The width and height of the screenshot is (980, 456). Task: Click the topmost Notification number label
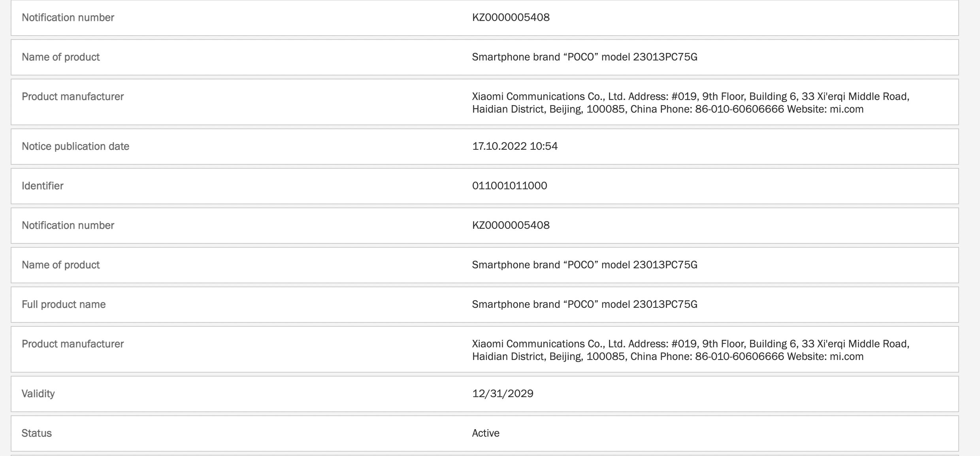(68, 17)
